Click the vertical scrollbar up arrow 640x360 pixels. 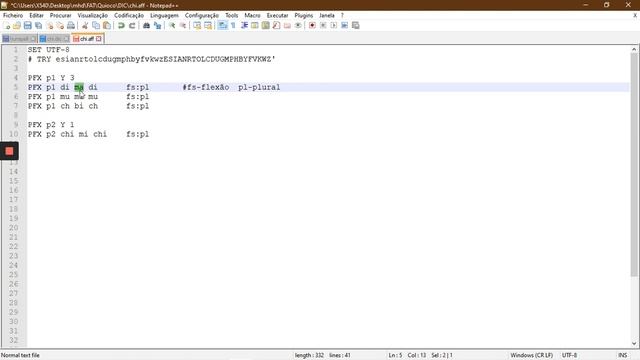(x=634, y=49)
